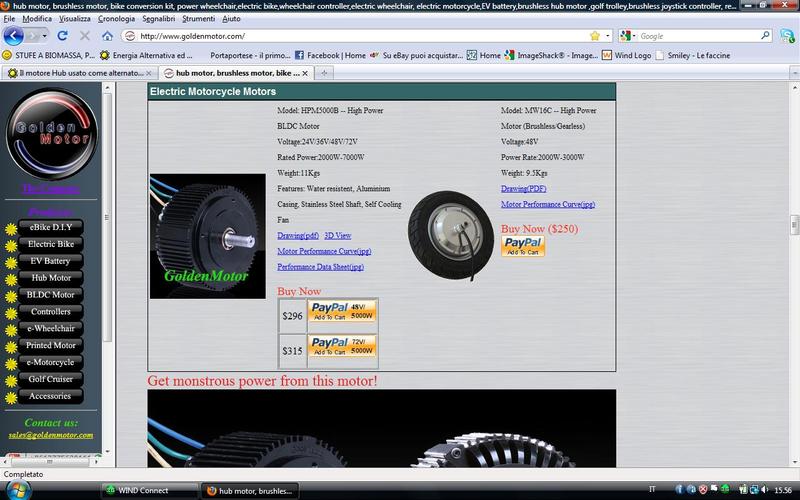Image resolution: width=800 pixels, height=500 pixels.
Task: Open the Visualizza menu
Action: tap(74, 18)
